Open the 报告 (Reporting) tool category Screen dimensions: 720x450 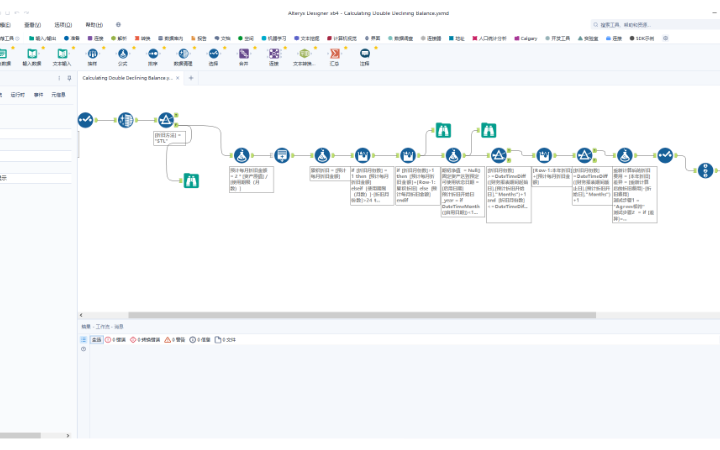pyautogui.click(x=199, y=39)
